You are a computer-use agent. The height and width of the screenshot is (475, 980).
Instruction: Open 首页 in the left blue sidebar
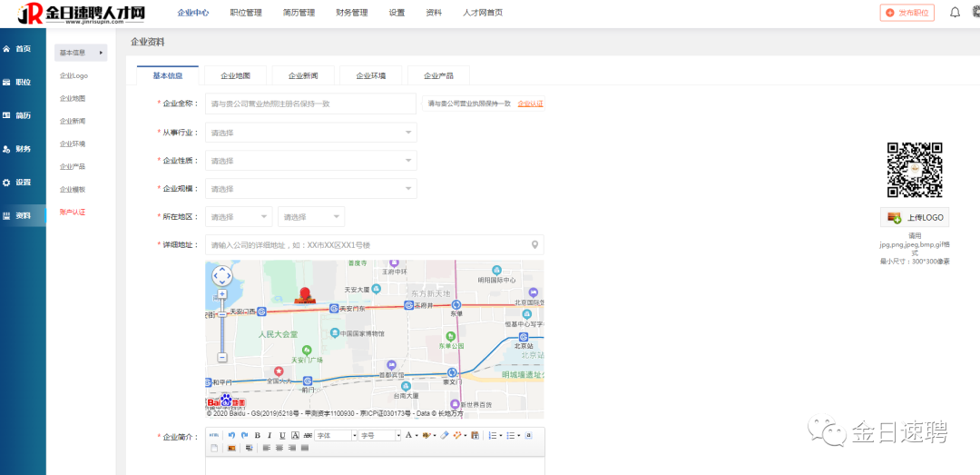(23, 49)
